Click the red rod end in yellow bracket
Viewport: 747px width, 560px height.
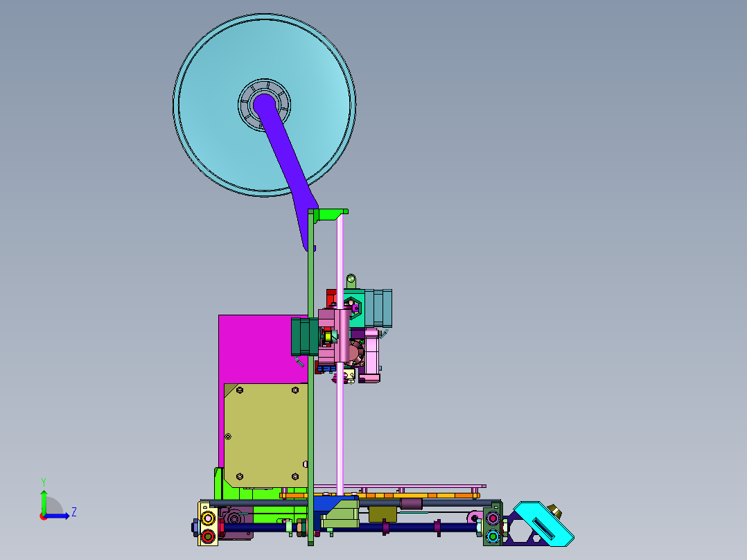pos(208,536)
